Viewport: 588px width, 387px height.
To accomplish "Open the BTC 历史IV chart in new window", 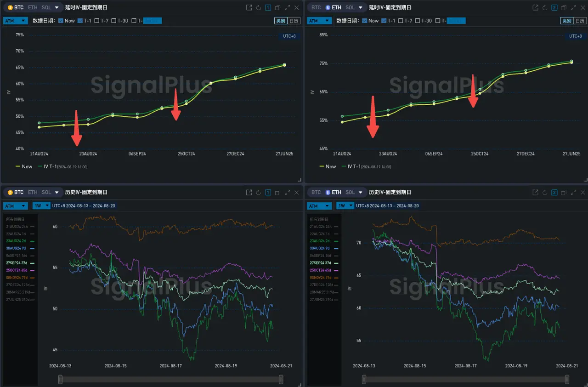I will 249,192.
